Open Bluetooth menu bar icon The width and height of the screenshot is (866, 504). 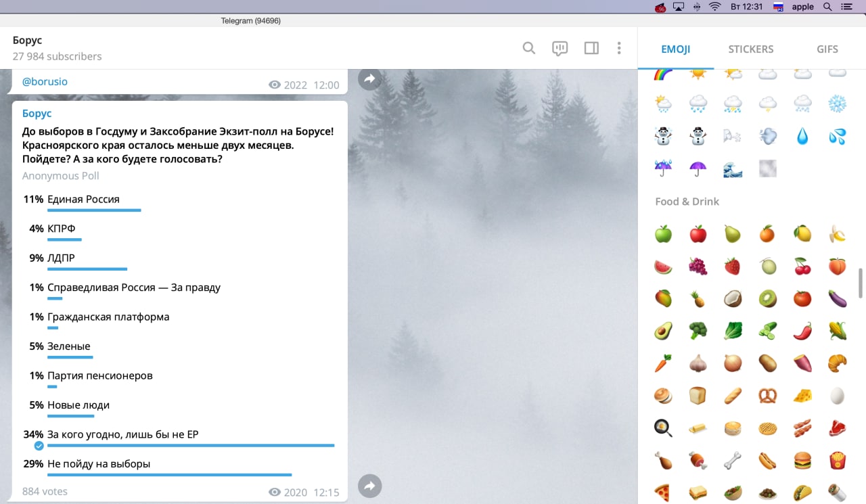(697, 7)
